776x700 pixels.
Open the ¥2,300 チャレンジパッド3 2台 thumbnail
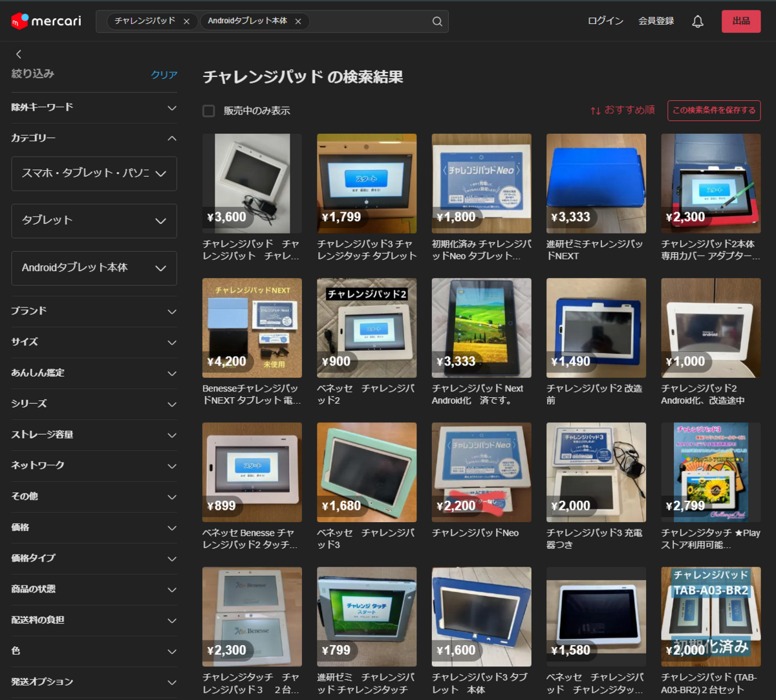252,617
